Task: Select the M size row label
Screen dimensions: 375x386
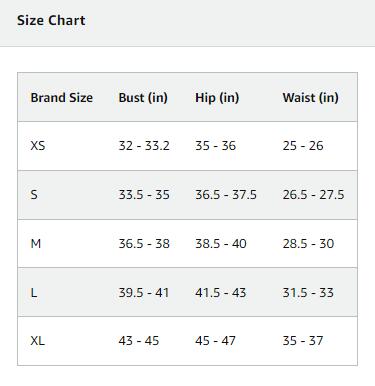Action: [x=36, y=244]
